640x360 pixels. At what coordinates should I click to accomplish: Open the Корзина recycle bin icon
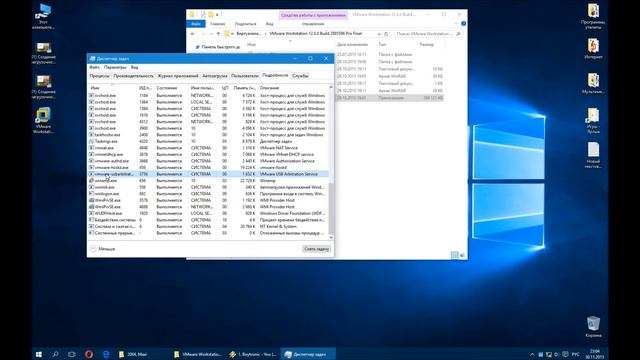593,327
